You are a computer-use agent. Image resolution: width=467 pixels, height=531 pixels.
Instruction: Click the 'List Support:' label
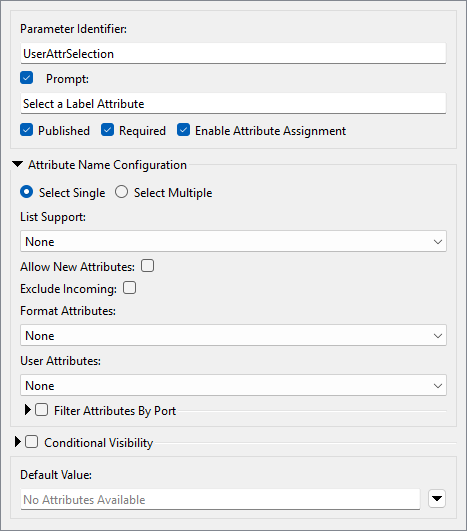click(x=53, y=217)
